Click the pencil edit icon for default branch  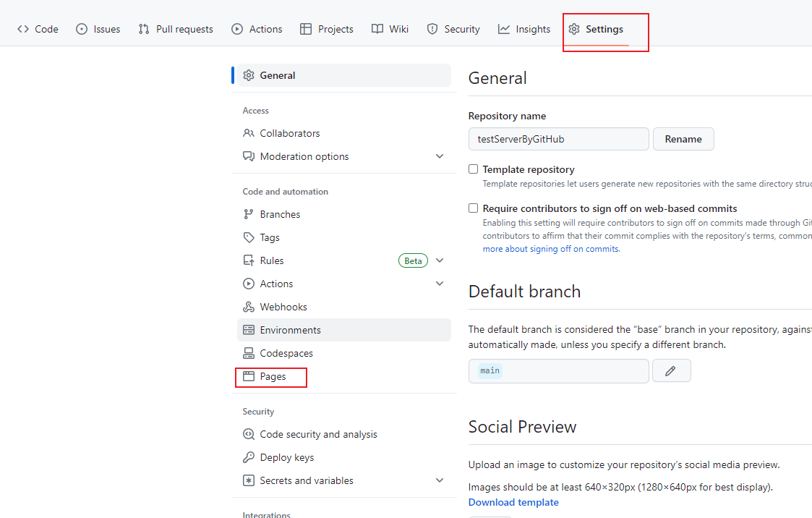point(671,370)
